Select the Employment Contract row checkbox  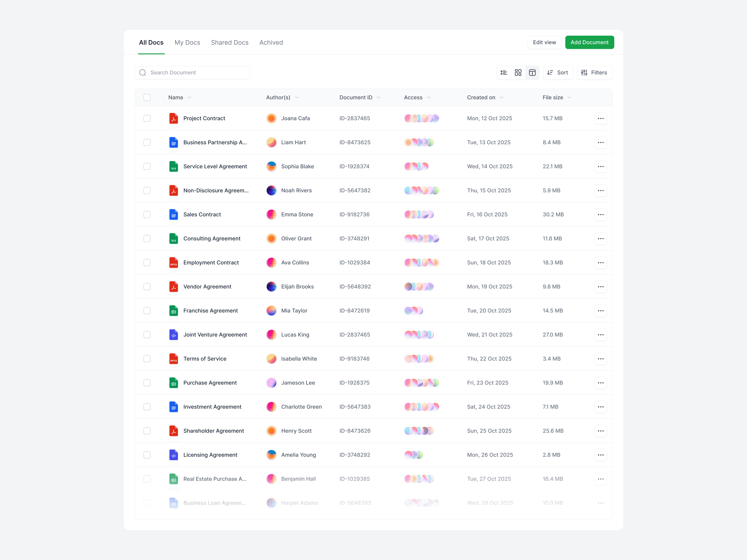tap(147, 263)
